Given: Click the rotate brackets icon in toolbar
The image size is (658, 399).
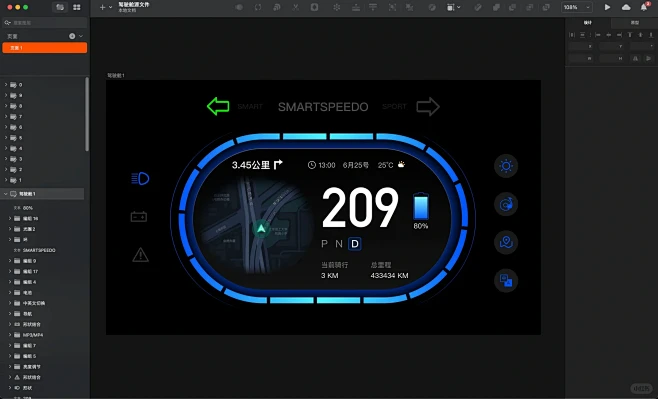Looking at the screenshot, I should (x=258, y=7).
